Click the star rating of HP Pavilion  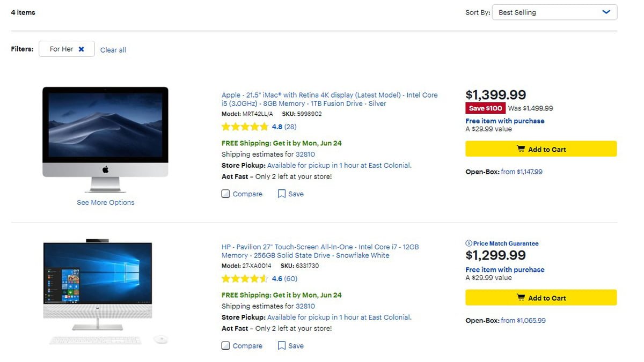[x=245, y=279]
